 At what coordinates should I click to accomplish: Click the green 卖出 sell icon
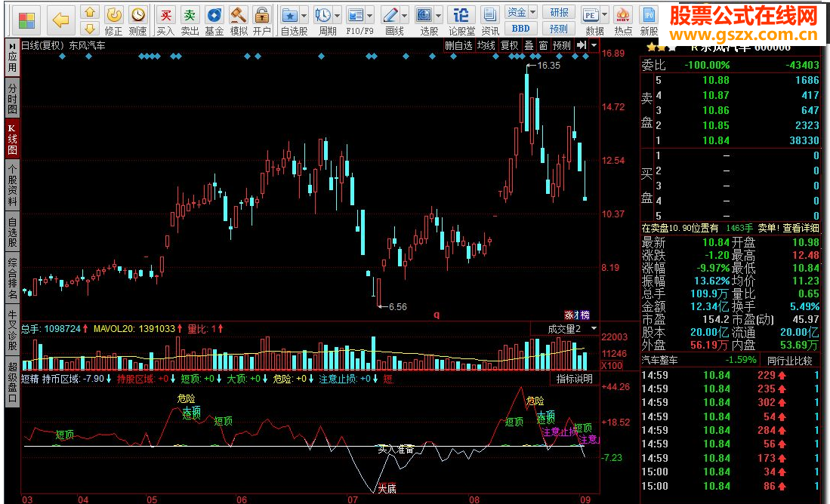tap(190, 15)
